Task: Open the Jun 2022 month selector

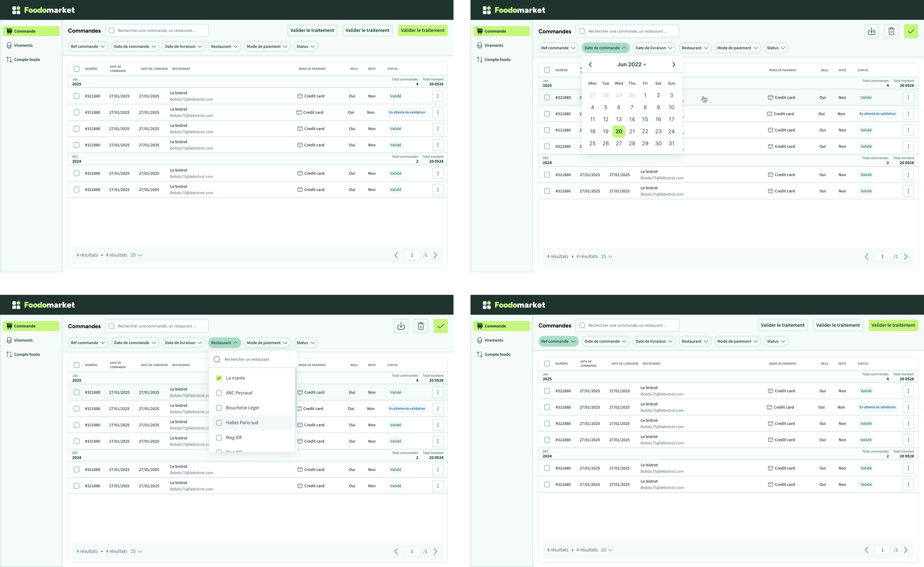Action: coord(632,64)
